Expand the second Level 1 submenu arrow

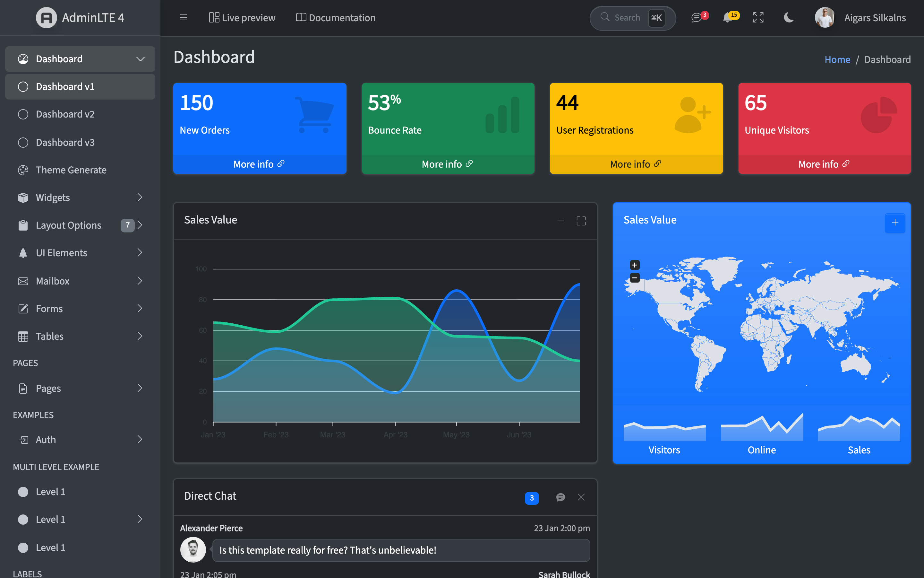coord(140,519)
